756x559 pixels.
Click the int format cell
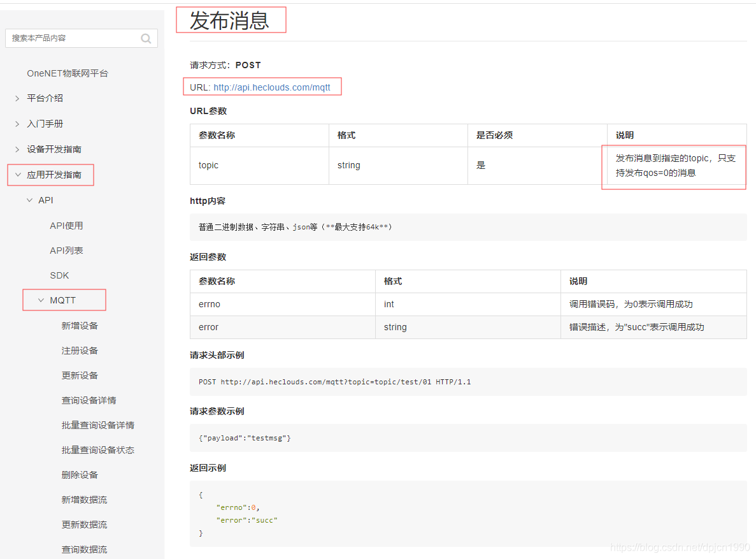(467, 305)
